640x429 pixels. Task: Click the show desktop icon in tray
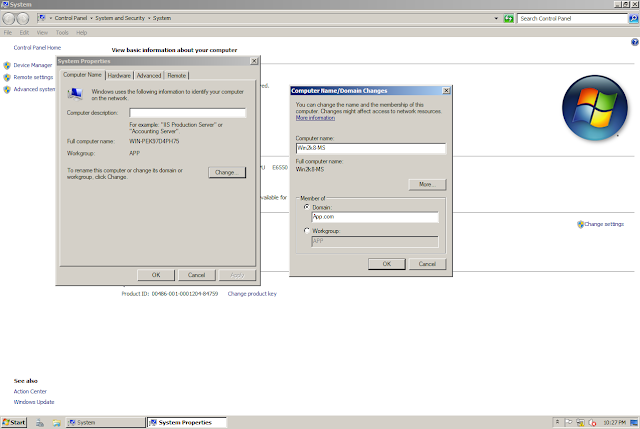tap(634, 422)
